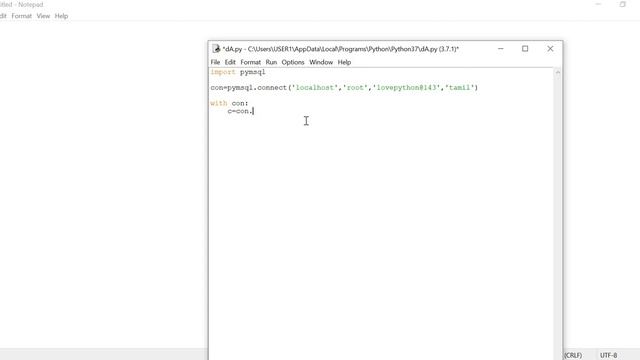Click 'pymysql.connect' in the code
The image size is (640, 360).
coord(257,87)
